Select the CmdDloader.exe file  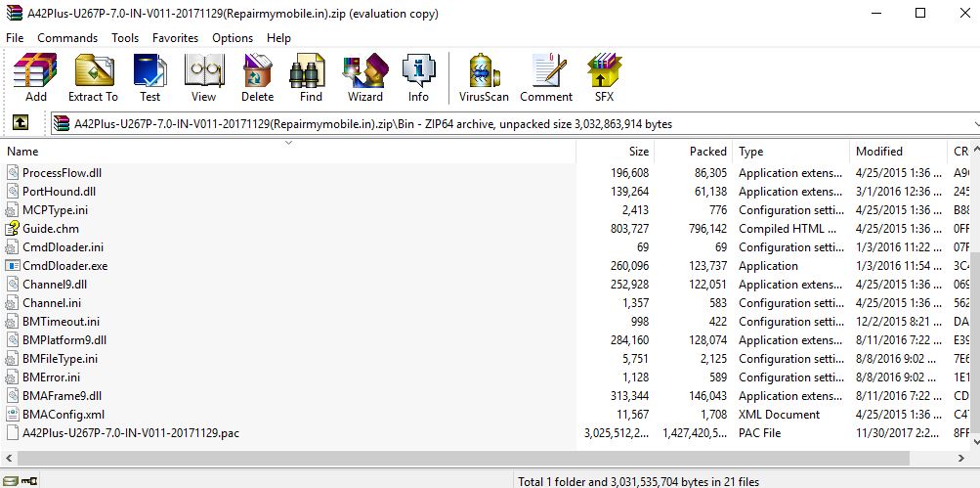pyautogui.click(x=64, y=266)
